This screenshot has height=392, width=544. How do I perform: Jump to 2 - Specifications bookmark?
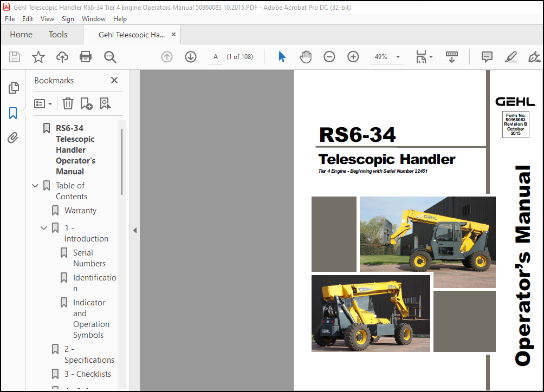(89, 355)
